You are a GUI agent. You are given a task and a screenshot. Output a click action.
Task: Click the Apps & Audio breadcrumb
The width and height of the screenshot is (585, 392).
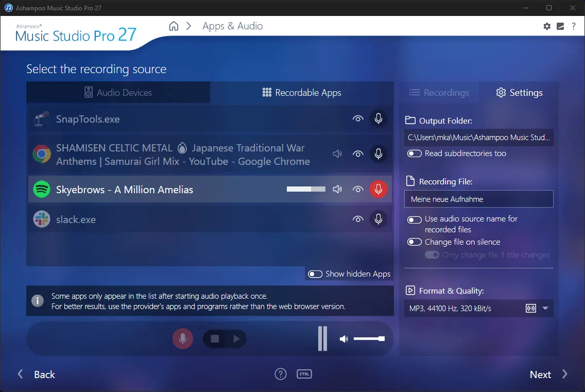[232, 26]
